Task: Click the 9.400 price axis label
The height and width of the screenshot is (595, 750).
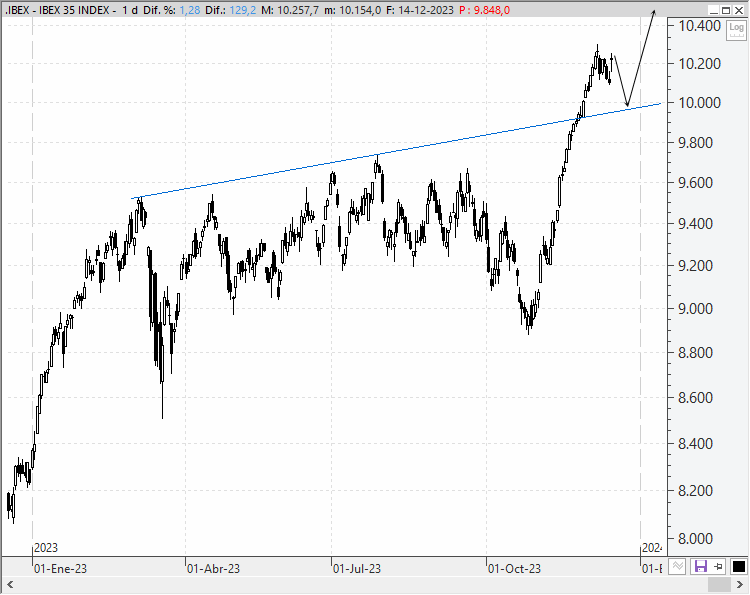Action: [x=695, y=223]
